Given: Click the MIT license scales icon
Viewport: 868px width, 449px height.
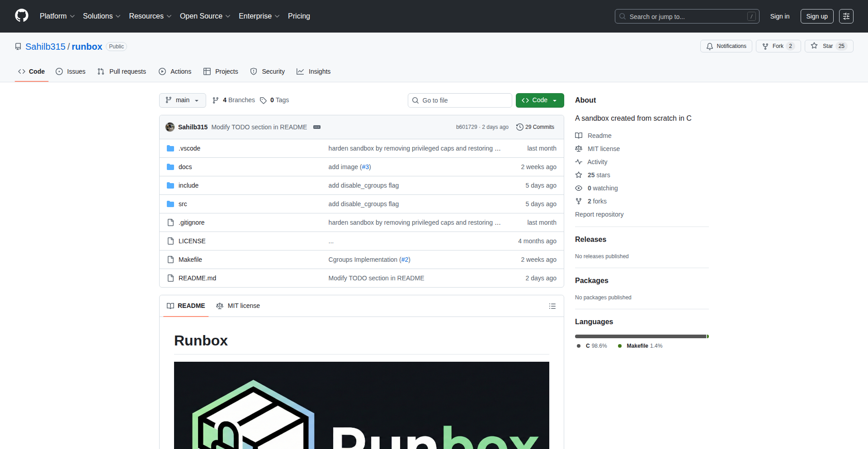Looking at the screenshot, I should [579, 148].
